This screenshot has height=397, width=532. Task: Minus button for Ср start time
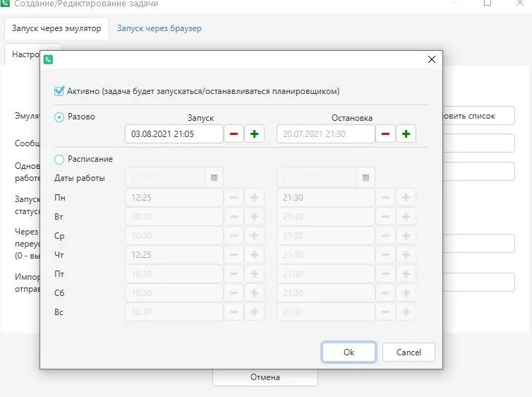pos(234,236)
